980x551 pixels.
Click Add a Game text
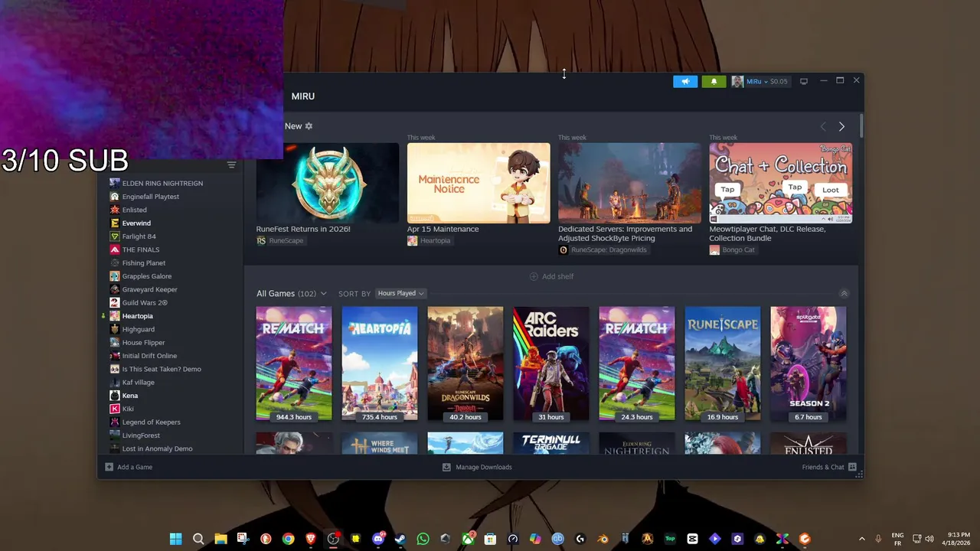[x=135, y=467]
